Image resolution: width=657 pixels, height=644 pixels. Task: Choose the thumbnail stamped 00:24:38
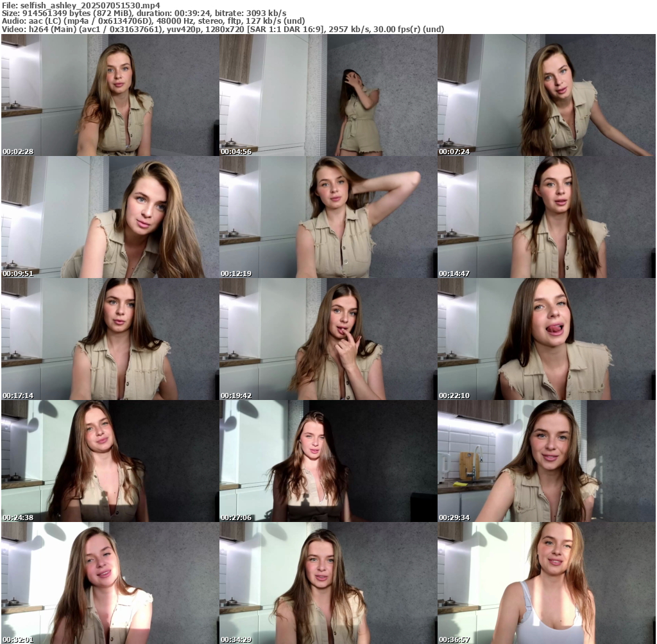tap(110, 461)
